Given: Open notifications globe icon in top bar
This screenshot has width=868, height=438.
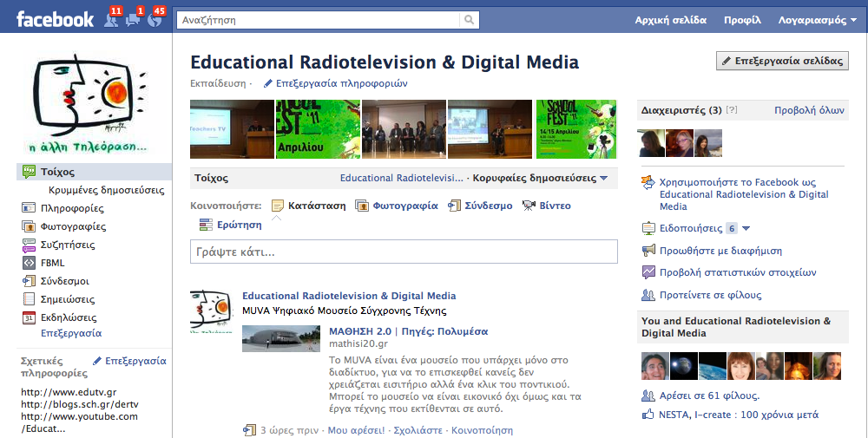Looking at the screenshot, I should [155, 20].
